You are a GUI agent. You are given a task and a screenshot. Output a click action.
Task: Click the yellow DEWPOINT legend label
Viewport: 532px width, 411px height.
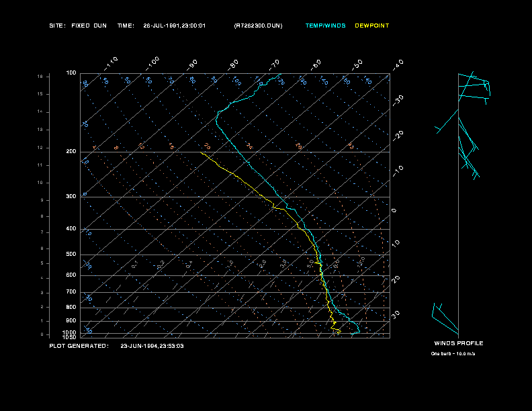tap(371, 26)
